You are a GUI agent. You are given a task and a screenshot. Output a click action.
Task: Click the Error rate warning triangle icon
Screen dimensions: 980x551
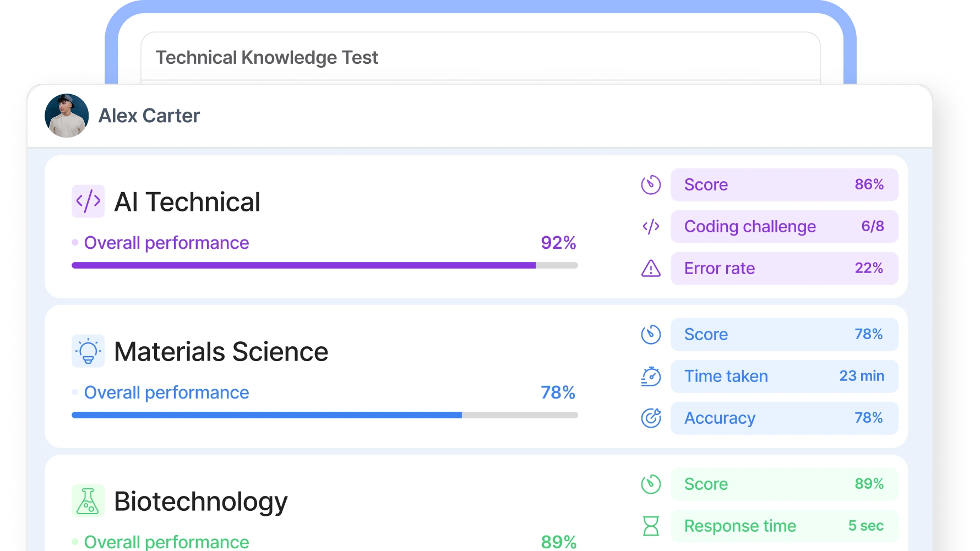(651, 268)
